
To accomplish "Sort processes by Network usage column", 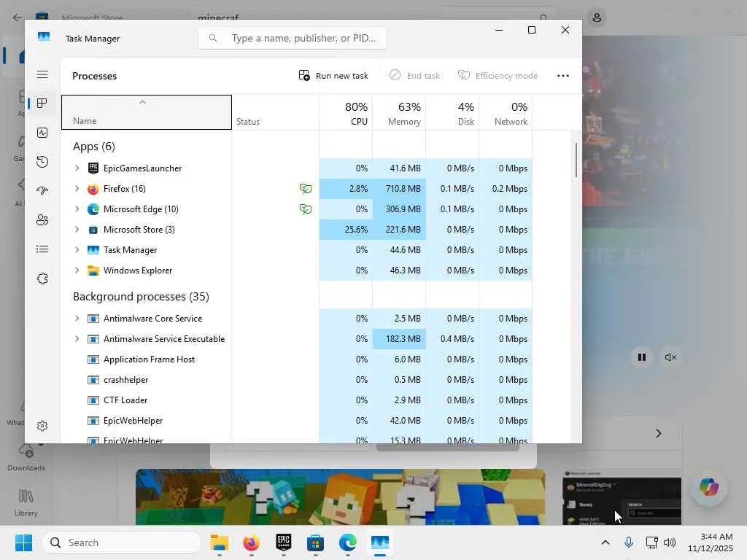I will [x=506, y=112].
